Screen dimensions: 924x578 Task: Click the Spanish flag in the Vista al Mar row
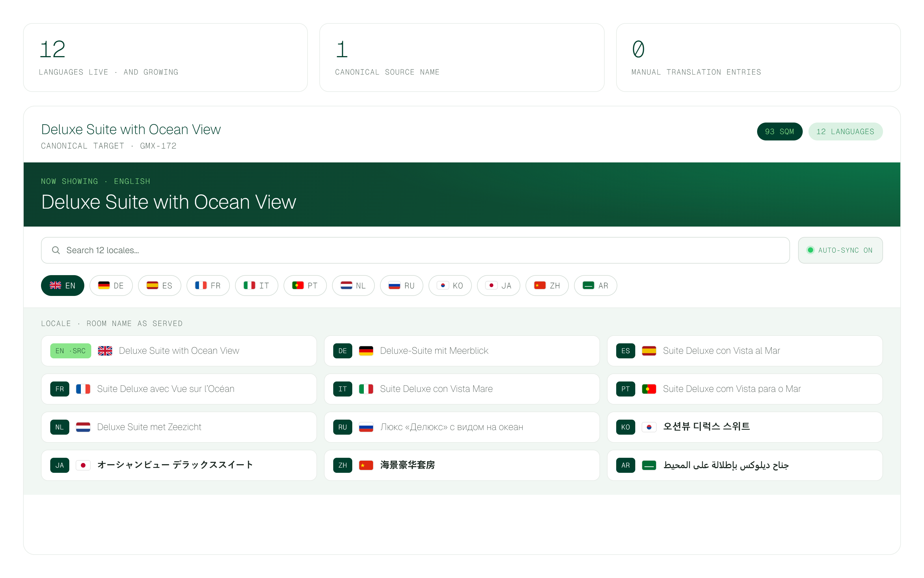tap(649, 351)
